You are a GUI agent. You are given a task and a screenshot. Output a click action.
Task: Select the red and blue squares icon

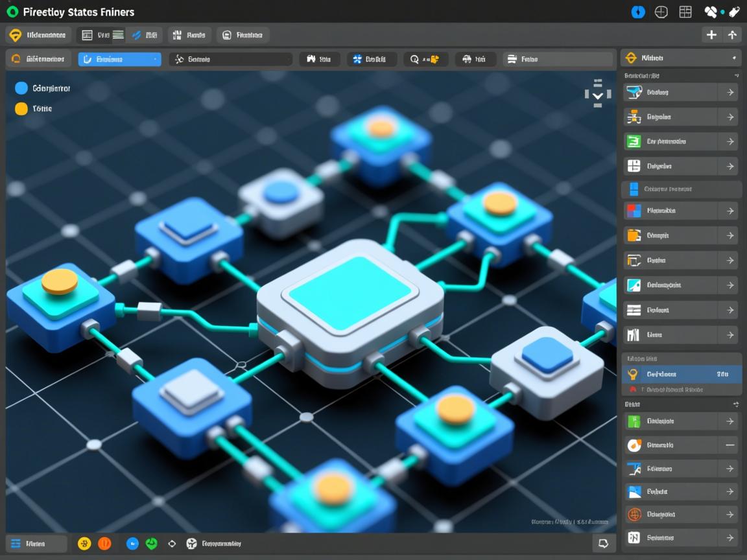(634, 211)
